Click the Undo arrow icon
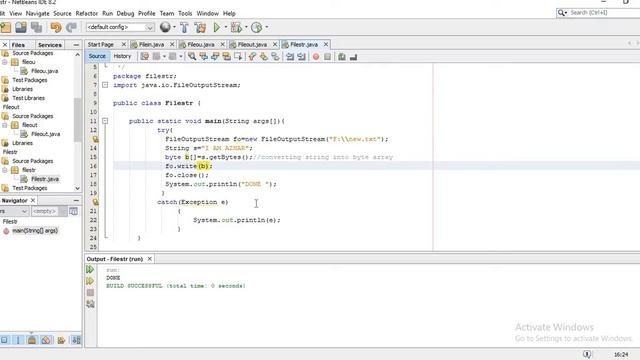 [56, 27]
